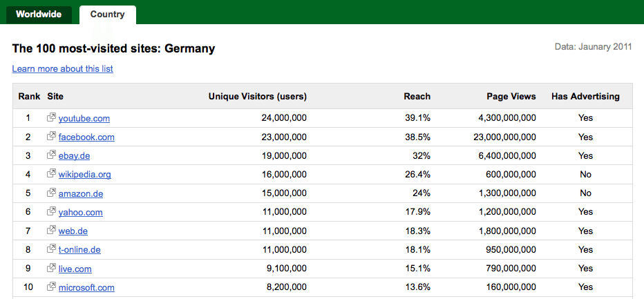This screenshot has height=299, width=644.
Task: Click external link icon beside facebook.com
Action: click(x=51, y=136)
